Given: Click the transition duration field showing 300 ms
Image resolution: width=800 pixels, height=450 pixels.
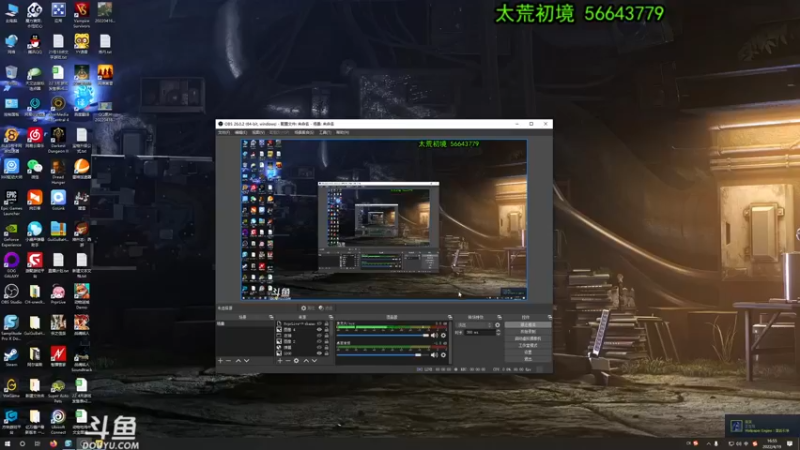Looking at the screenshot, I should [480, 332].
